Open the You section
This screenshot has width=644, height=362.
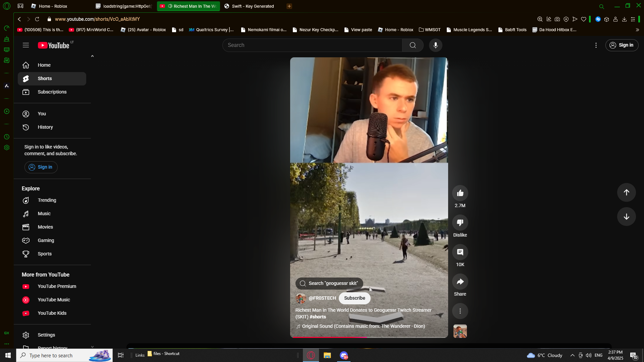(x=52, y=114)
